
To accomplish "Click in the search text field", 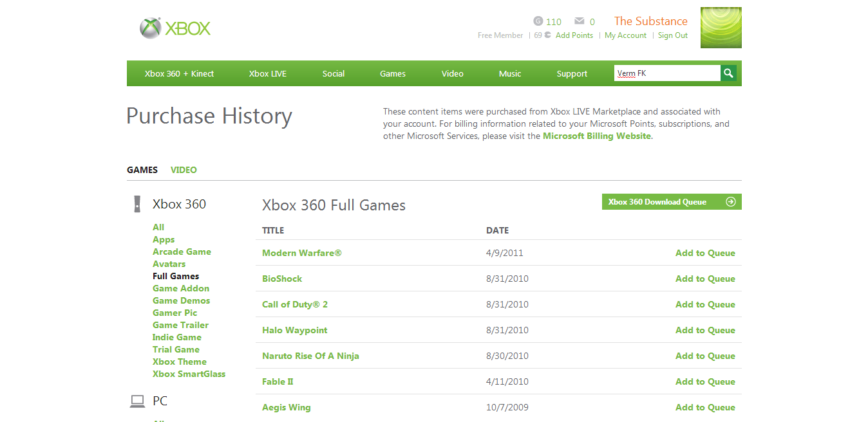I will (x=666, y=73).
